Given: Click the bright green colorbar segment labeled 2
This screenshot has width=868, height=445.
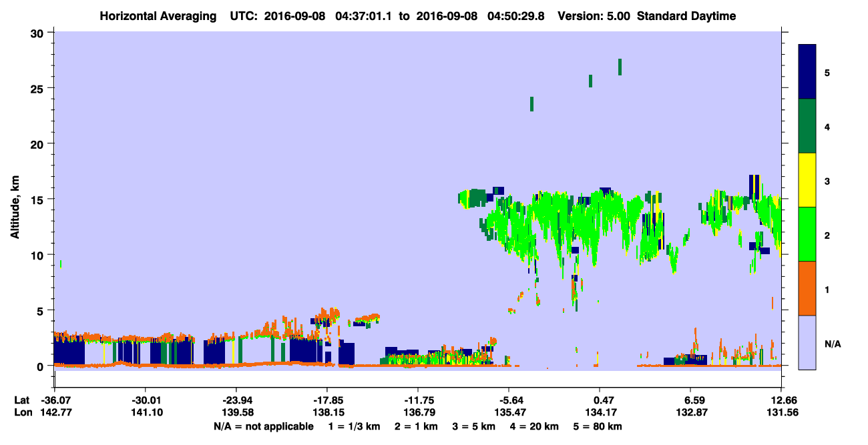Looking at the screenshot, I should (x=807, y=234).
